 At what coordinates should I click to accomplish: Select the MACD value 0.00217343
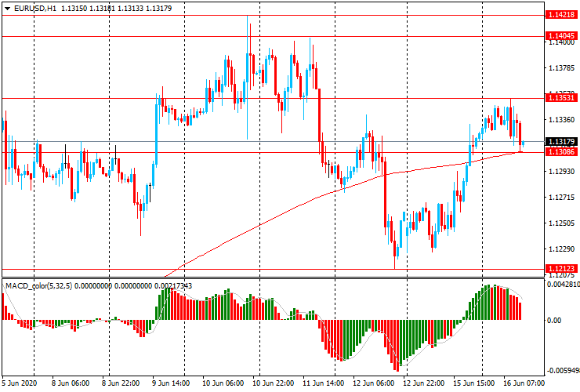[173, 285]
